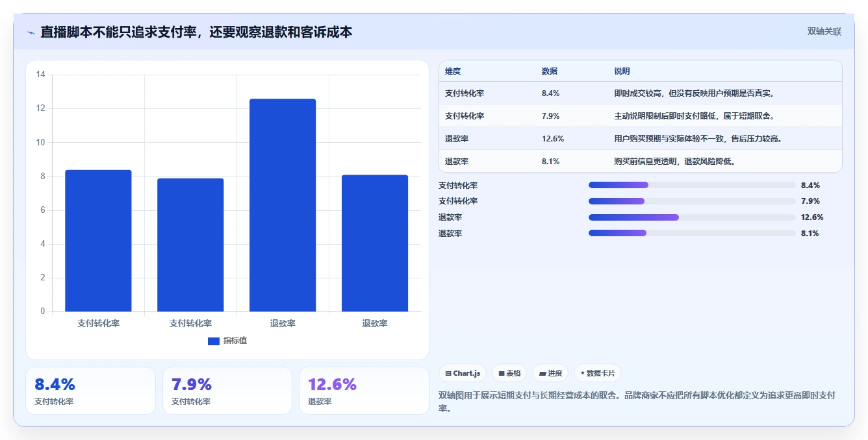Click the 8.1% value right of the progress bar
Viewport: 868px width, 440px height.
pyautogui.click(x=810, y=233)
